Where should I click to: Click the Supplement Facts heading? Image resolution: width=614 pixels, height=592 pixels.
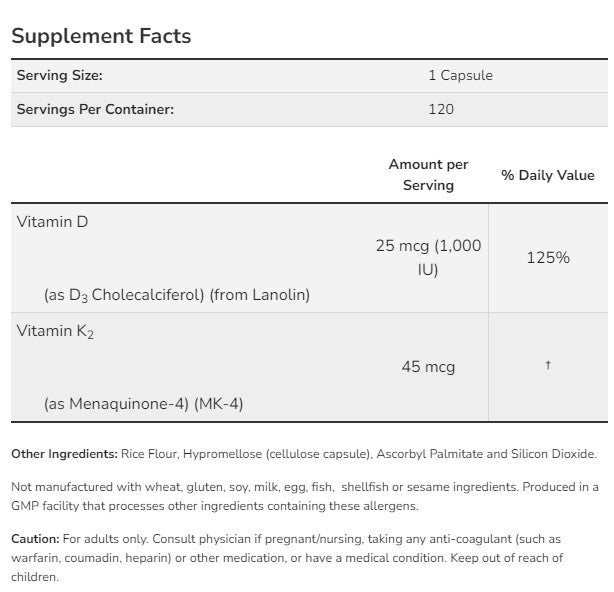click(101, 37)
